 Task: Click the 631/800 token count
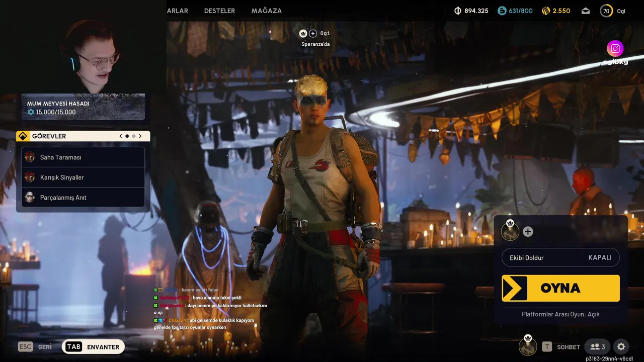(521, 11)
